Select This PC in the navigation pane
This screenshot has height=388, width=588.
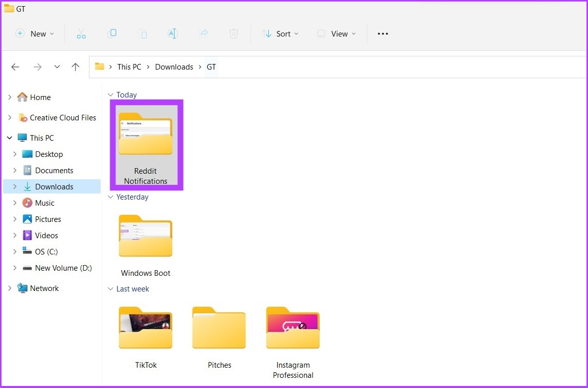click(x=42, y=138)
